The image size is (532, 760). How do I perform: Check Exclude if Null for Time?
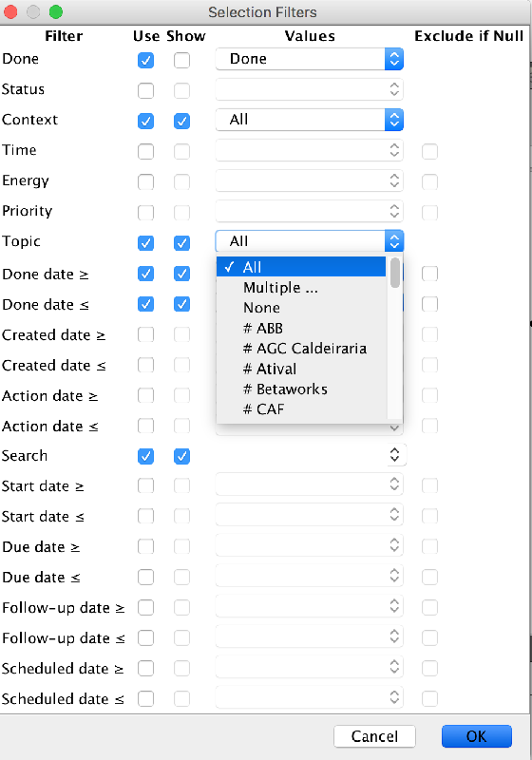[x=429, y=151]
